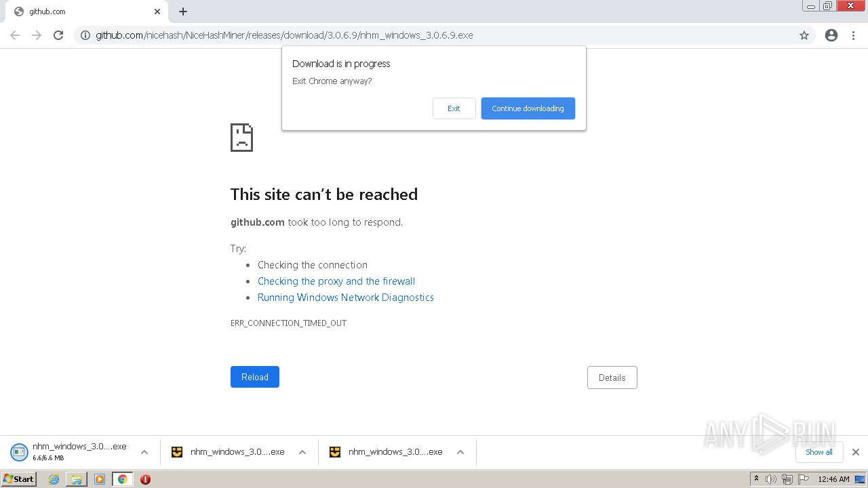The image size is (868, 488).
Task: Expand options for second download item
Action: pyautogui.click(x=302, y=452)
